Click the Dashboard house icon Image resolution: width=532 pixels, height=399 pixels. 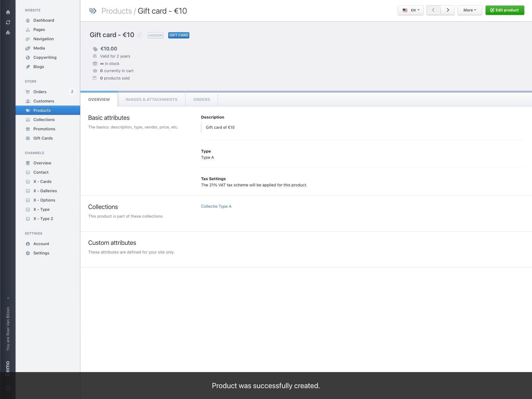tap(28, 20)
